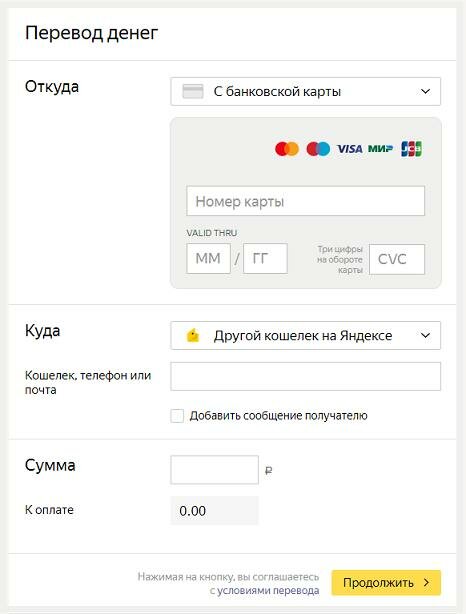The width and height of the screenshot is (466, 614).
Task: Click the Mastercard logo icon
Action: (x=287, y=149)
